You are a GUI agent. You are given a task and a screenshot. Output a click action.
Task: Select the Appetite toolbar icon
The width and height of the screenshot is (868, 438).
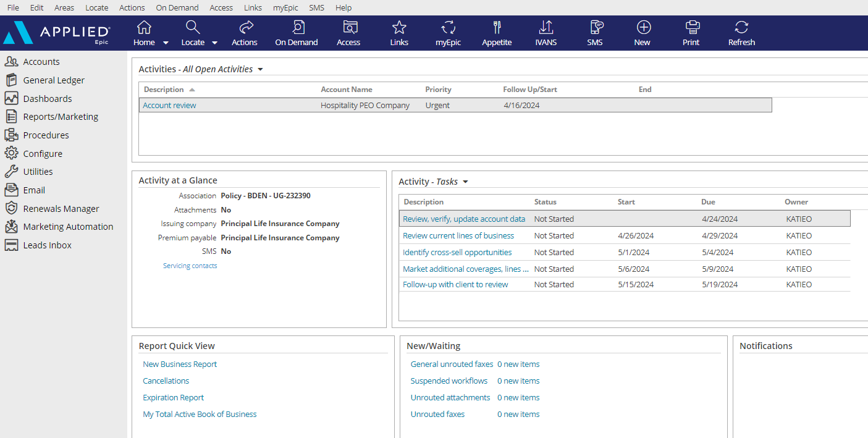coord(497,32)
